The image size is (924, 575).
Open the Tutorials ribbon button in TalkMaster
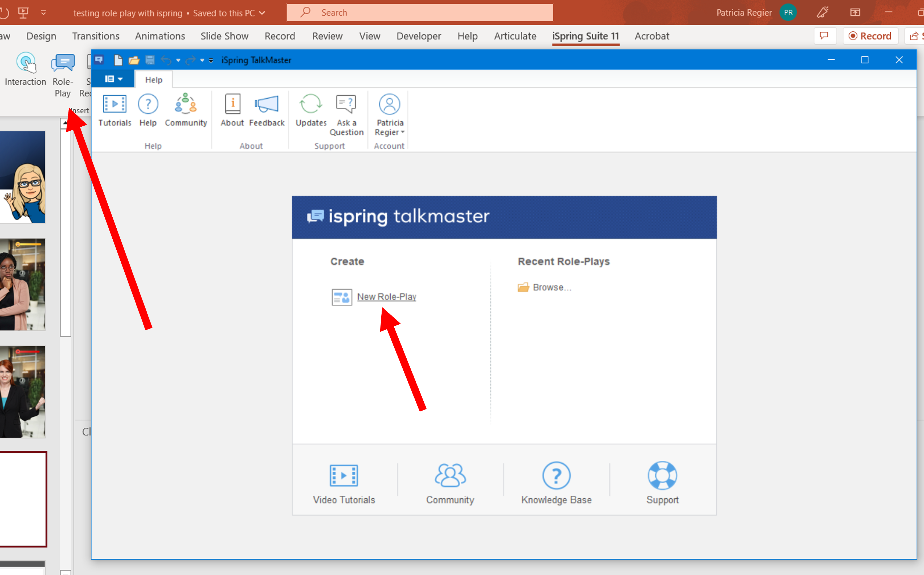pos(115,110)
